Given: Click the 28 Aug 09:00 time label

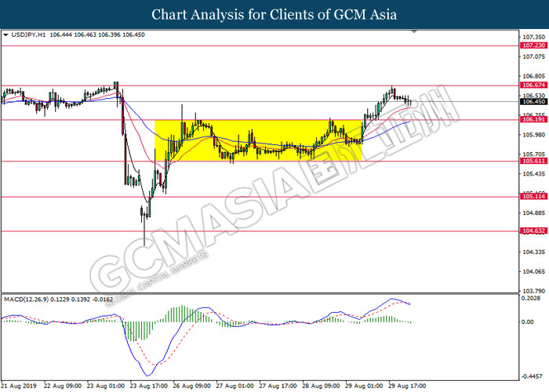Looking at the screenshot, I should [321, 386].
